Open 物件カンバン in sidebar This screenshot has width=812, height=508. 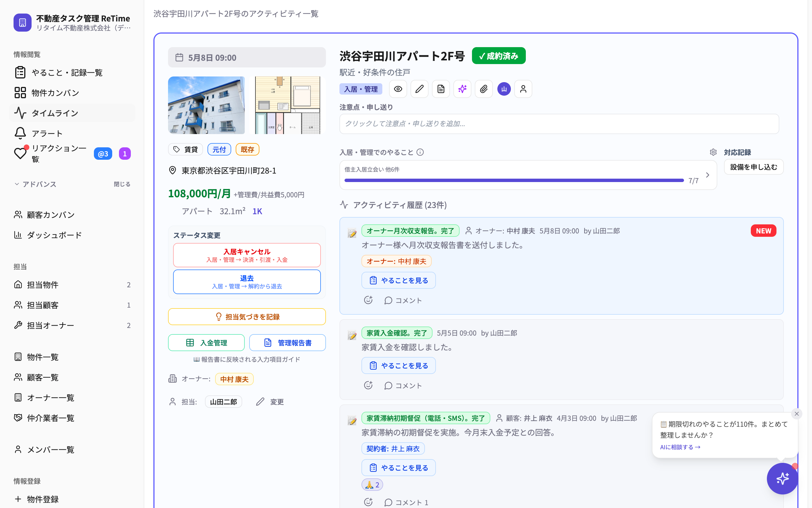(x=72, y=93)
